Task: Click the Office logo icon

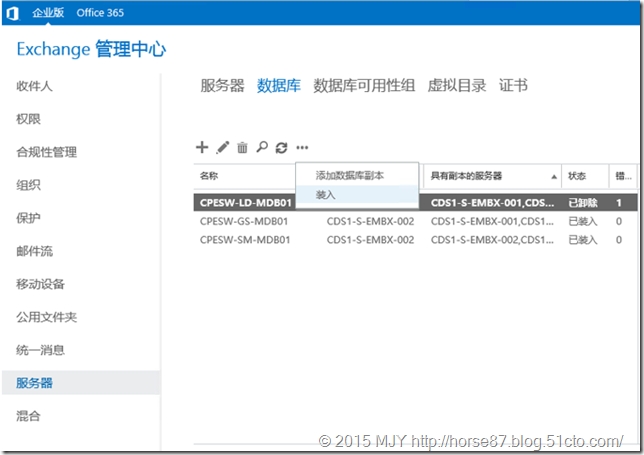Action: coord(13,12)
